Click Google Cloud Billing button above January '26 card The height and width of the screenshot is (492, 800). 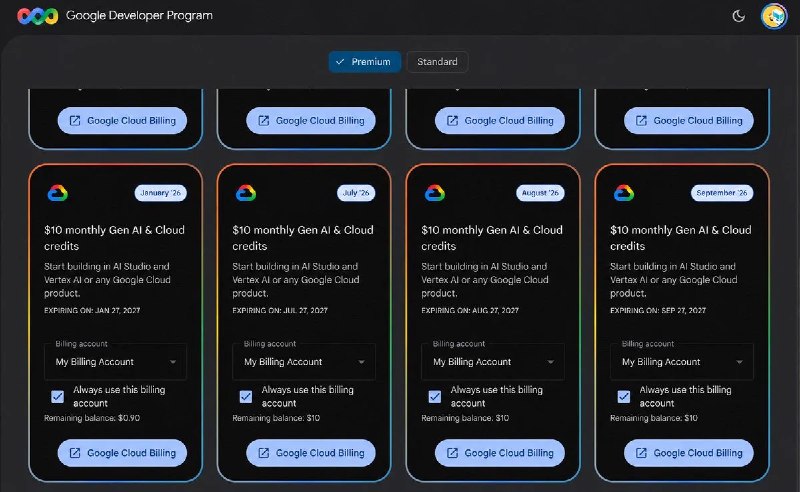[x=122, y=120]
